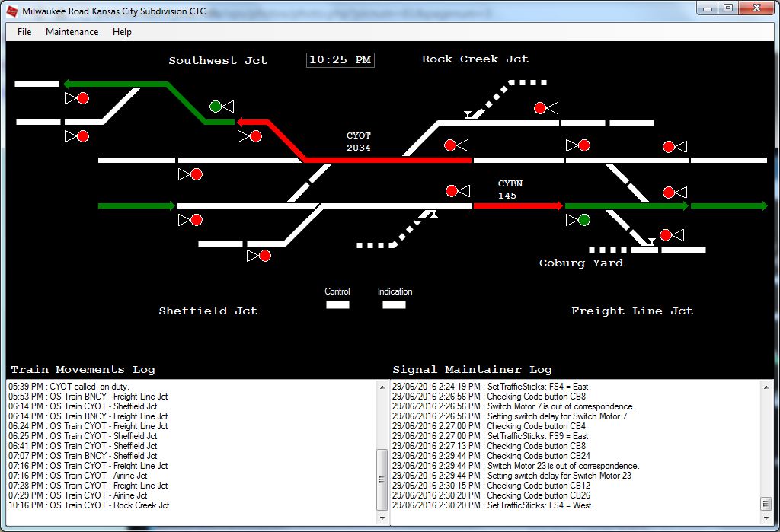Click red signal beneath top-left track stub
Viewport: 780px width, 532px height.
(x=83, y=98)
